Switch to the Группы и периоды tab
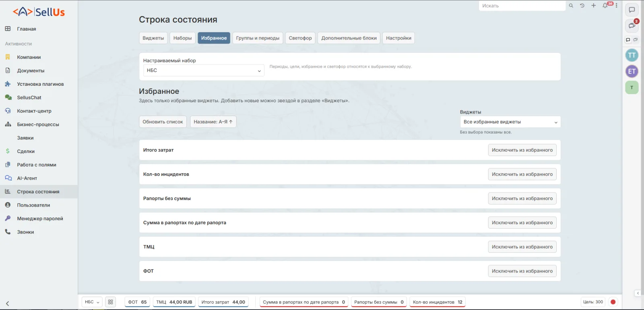 coord(258,38)
